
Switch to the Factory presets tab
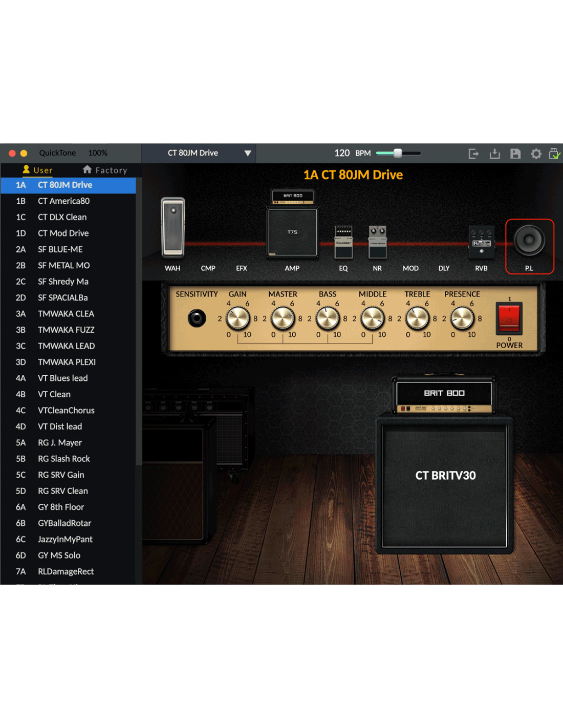tap(105, 170)
